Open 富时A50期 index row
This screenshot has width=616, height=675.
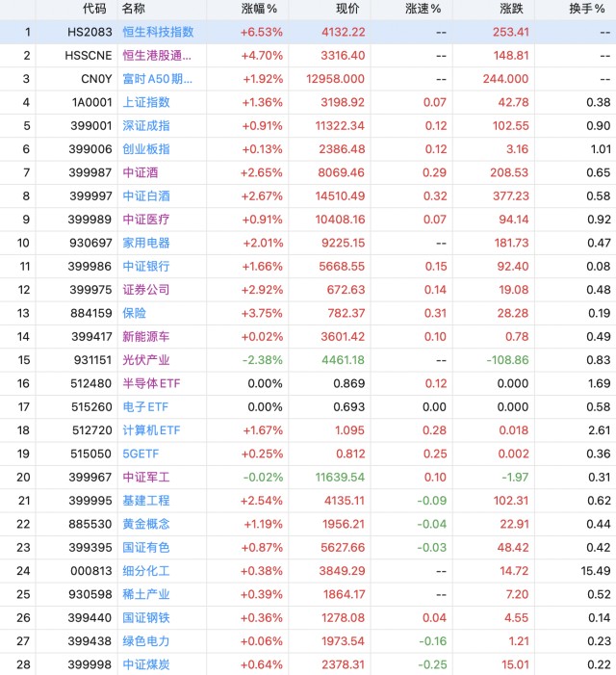tap(308, 79)
